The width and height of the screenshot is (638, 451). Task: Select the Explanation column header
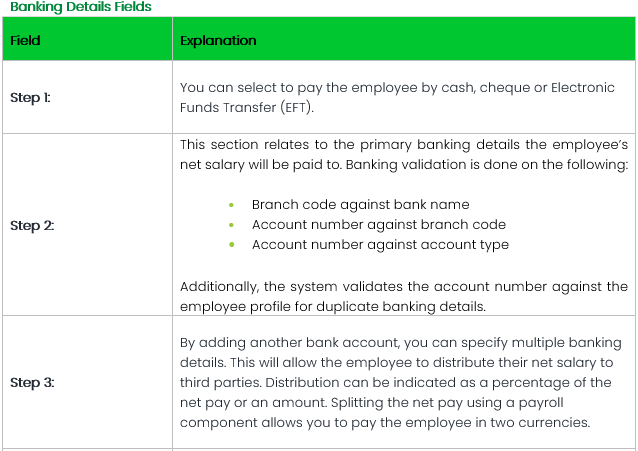click(x=218, y=41)
